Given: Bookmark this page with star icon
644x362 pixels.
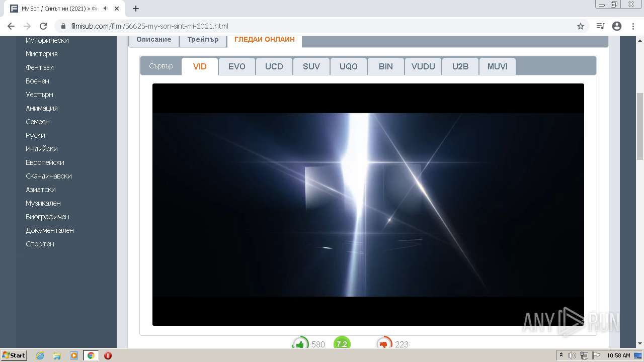Looking at the screenshot, I should 581,26.
